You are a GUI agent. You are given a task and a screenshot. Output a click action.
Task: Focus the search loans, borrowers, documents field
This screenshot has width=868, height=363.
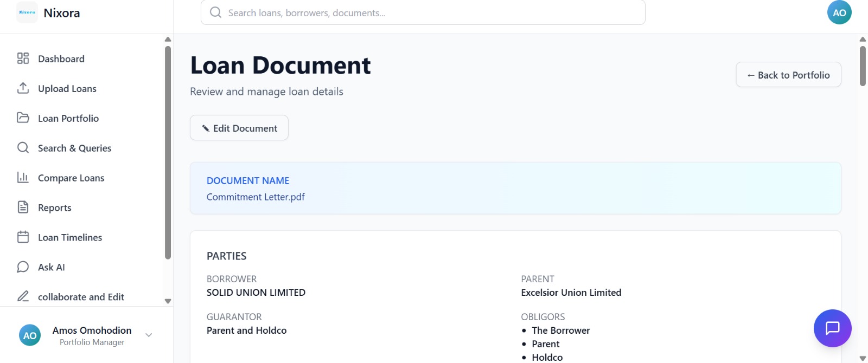click(x=423, y=12)
